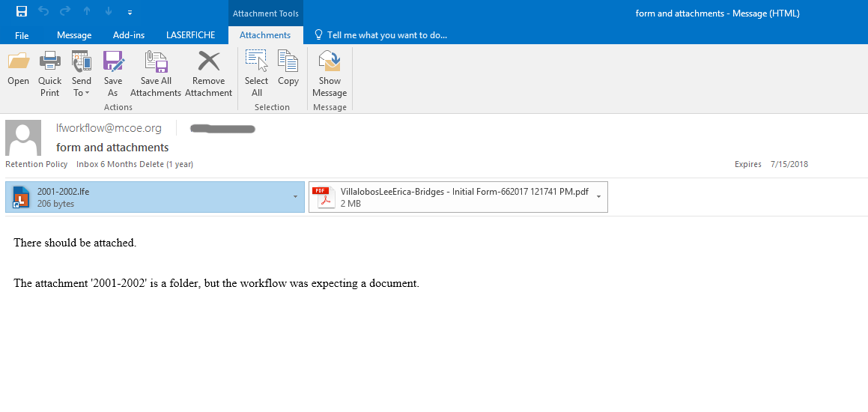Switch to the Message tab
The image size is (868, 412).
(74, 35)
